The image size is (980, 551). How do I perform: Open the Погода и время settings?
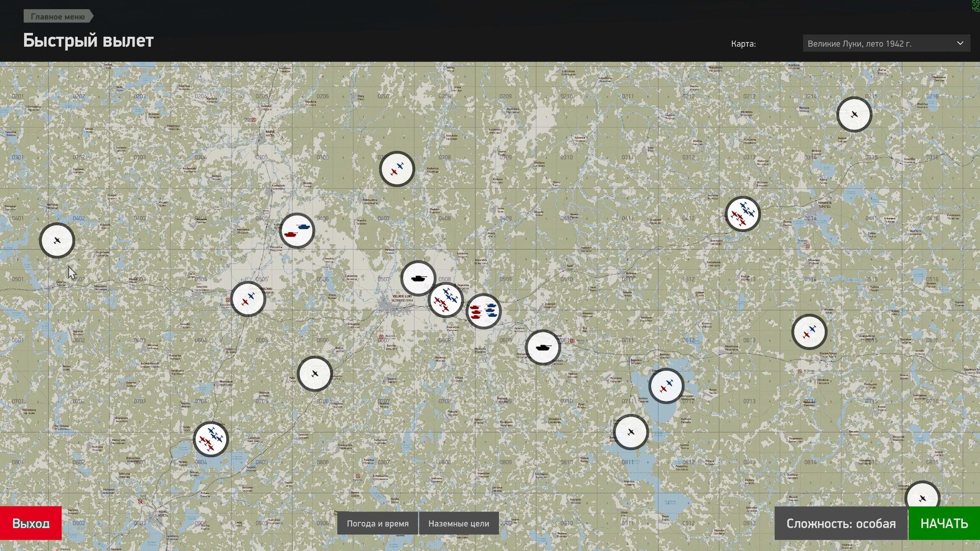click(x=377, y=523)
